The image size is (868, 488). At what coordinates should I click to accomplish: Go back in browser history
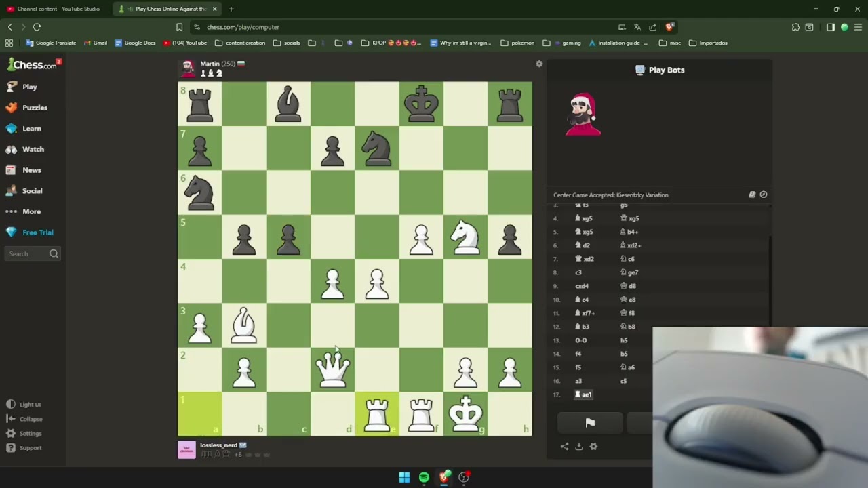pos(9,27)
